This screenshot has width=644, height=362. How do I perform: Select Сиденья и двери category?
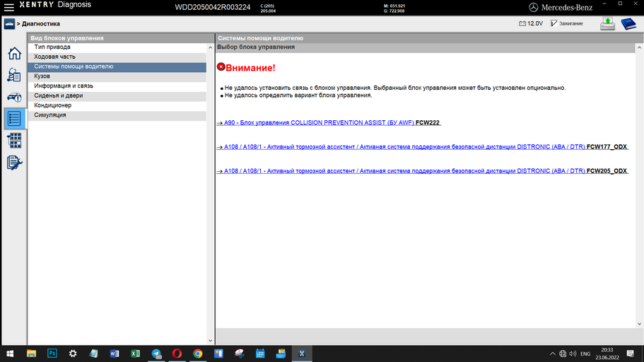pos(117,95)
